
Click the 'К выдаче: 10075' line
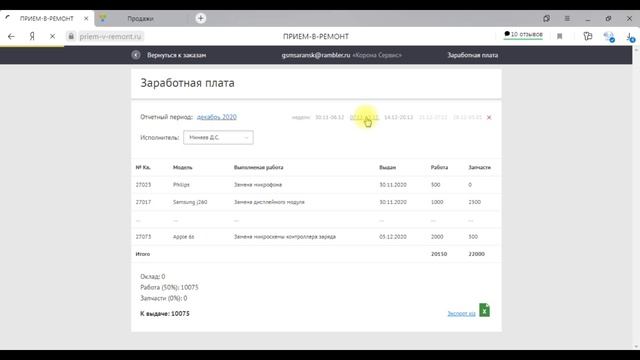[165, 313]
